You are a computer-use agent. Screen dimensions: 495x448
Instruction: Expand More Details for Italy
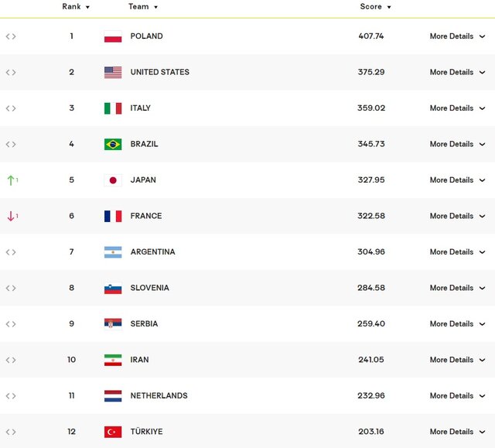pos(457,108)
